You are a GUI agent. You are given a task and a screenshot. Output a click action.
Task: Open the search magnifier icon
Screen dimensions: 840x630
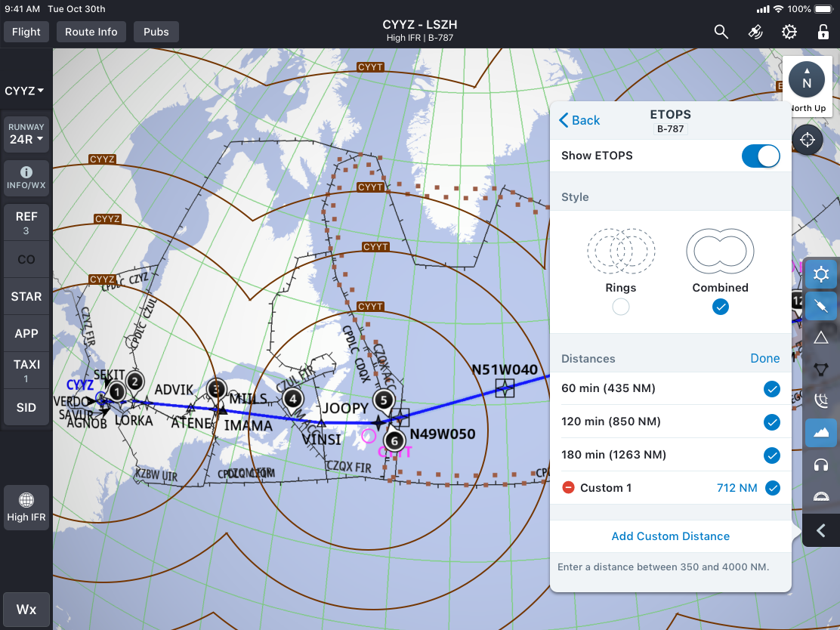point(721,32)
